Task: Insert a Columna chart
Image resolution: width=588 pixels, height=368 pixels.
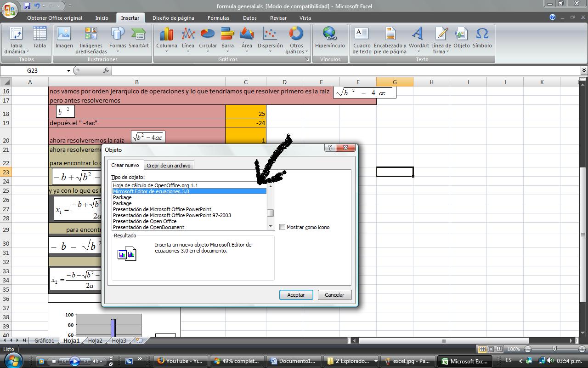Action: 166,40
